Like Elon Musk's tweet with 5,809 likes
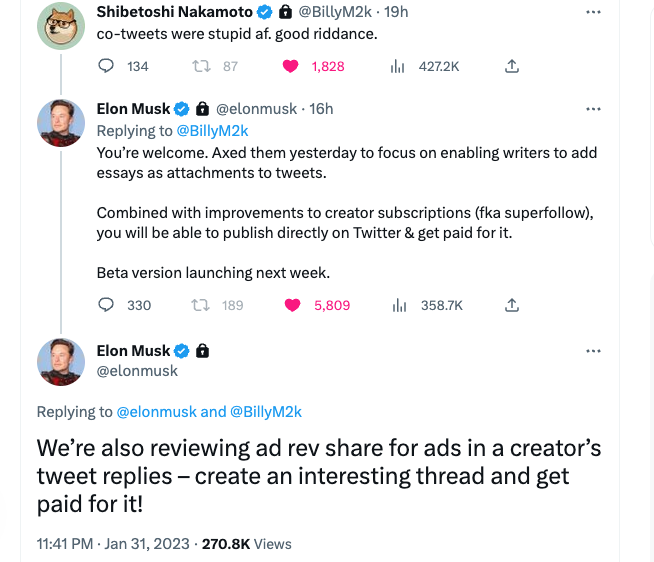 tap(292, 305)
